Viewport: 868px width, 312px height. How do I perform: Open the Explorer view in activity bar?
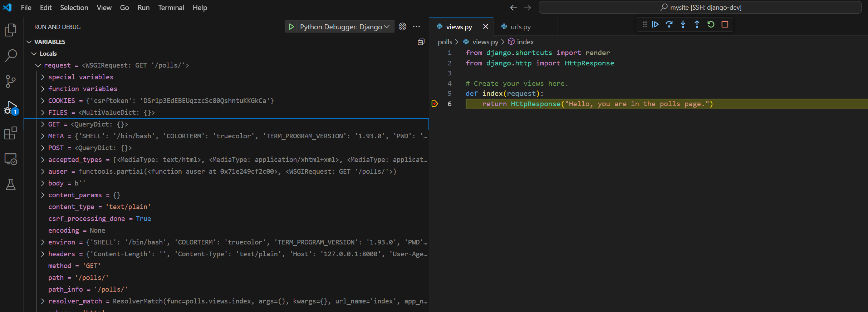(11, 30)
